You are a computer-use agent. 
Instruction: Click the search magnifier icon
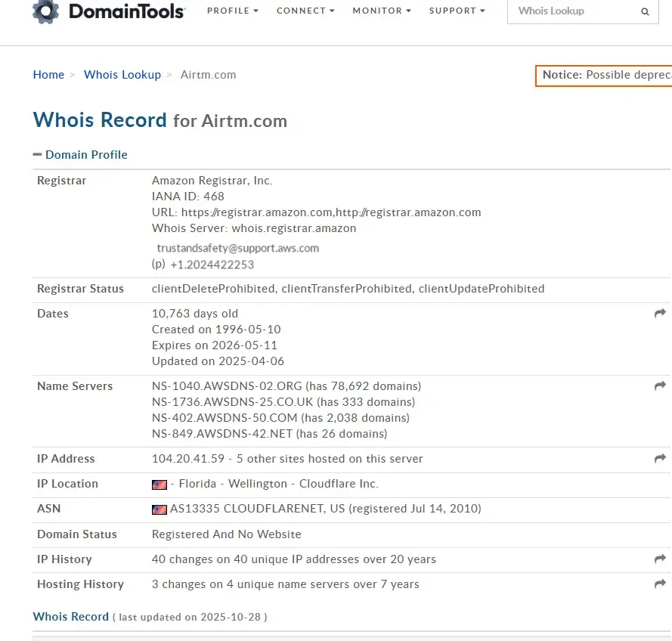645,11
